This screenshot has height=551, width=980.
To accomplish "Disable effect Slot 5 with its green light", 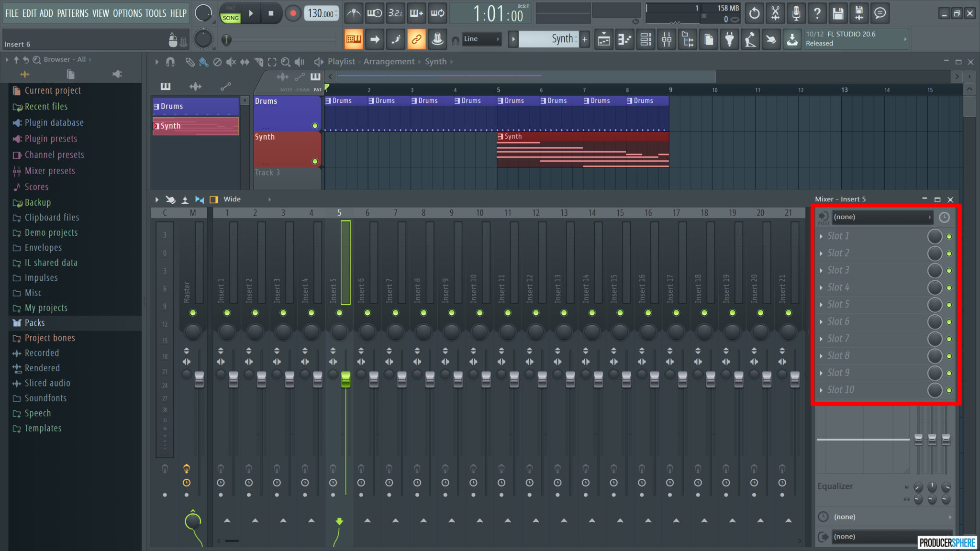I will coord(949,305).
